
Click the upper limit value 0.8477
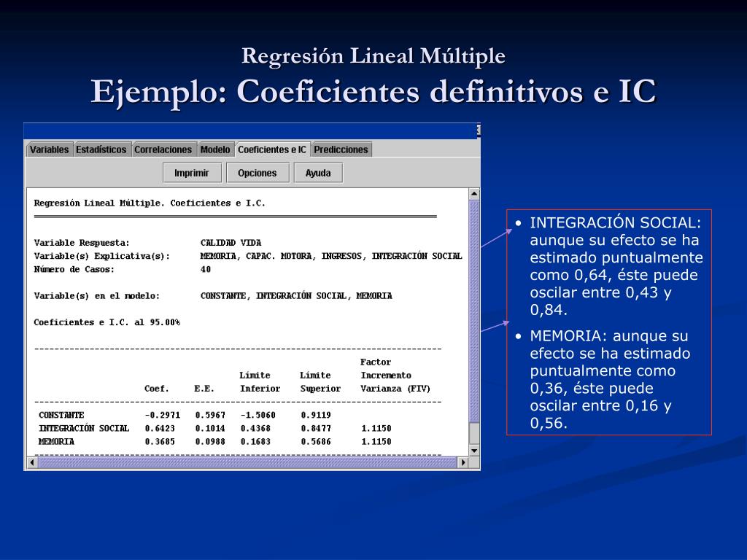click(x=315, y=429)
